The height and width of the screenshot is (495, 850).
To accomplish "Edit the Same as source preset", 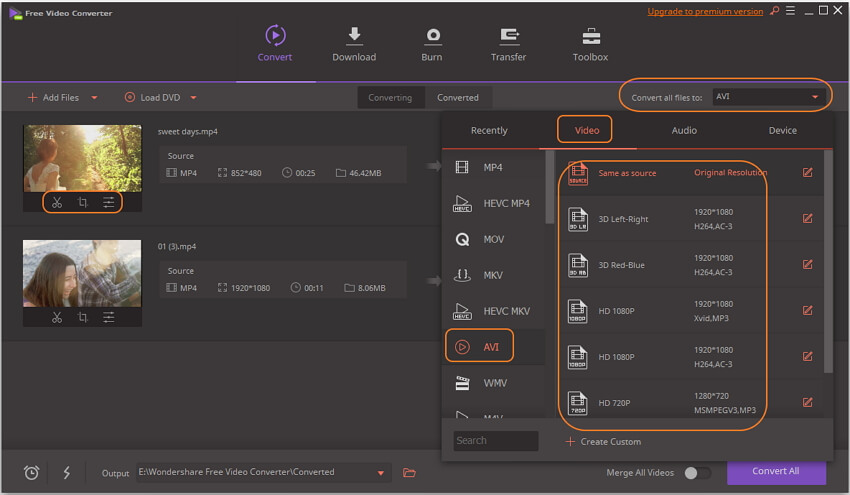I will 808,172.
